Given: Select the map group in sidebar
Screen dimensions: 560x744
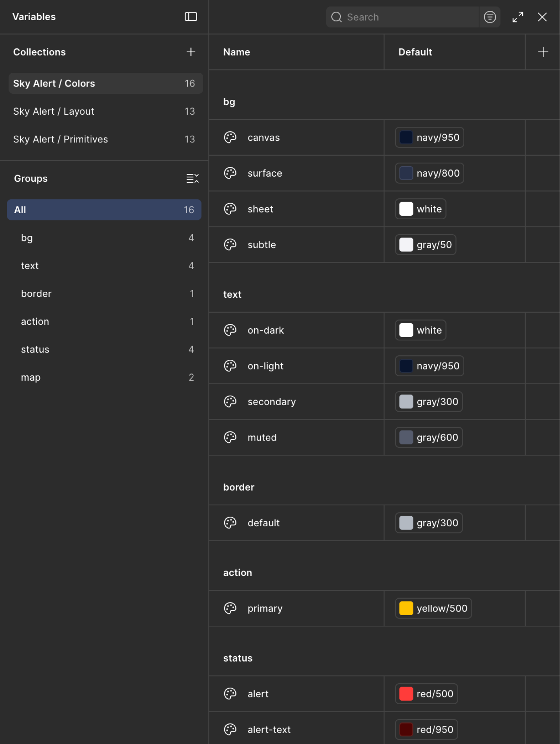Looking at the screenshot, I should 104,377.
